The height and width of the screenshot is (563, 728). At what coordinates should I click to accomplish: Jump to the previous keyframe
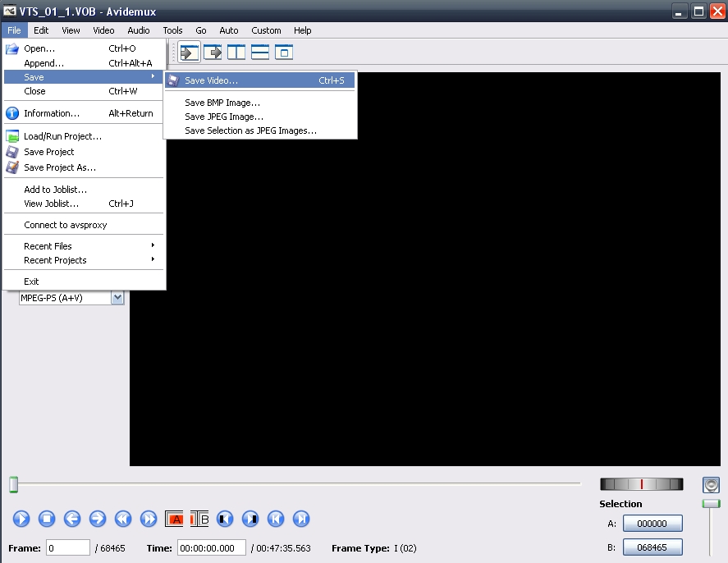point(123,519)
